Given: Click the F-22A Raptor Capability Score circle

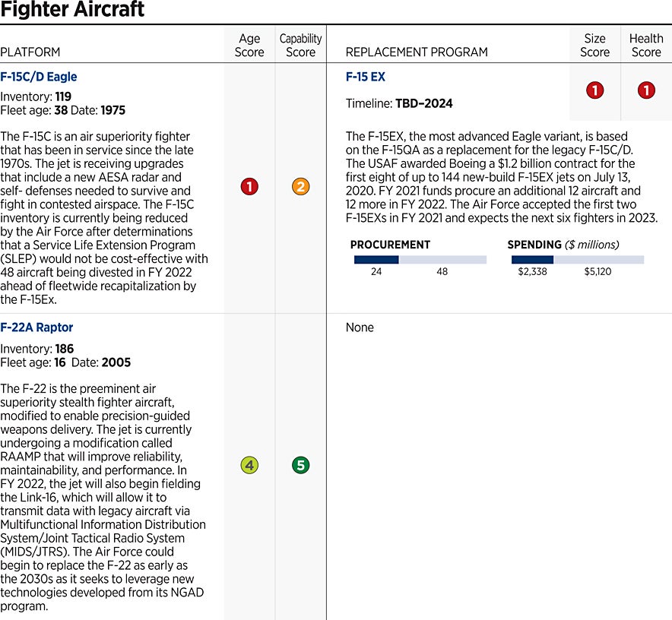Looking at the screenshot, I should [300, 465].
